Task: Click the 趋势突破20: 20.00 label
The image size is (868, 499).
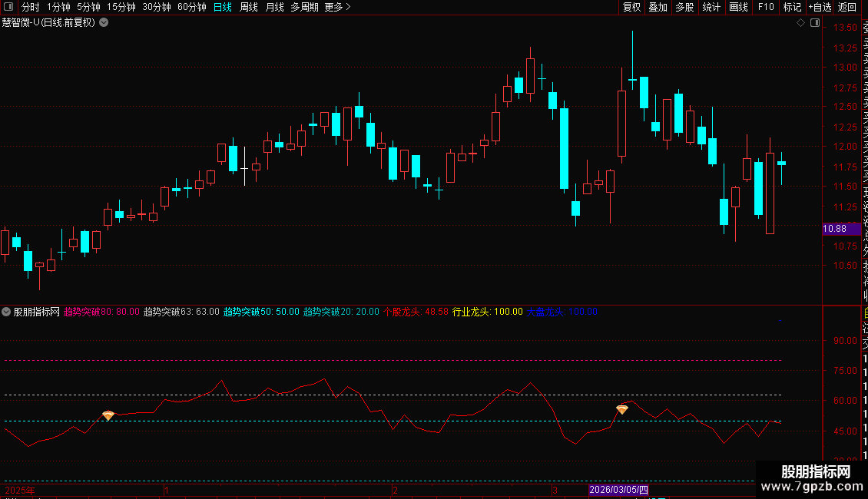Action: [x=341, y=312]
